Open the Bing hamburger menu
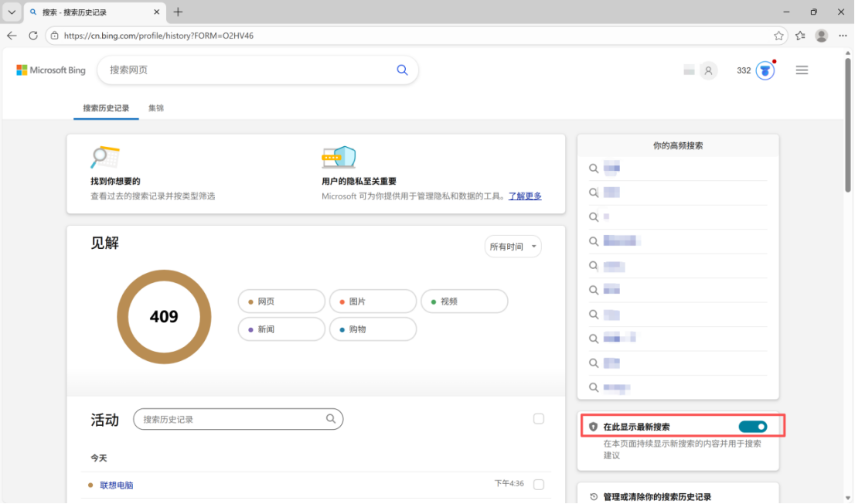This screenshot has height=504, width=855. pos(802,70)
